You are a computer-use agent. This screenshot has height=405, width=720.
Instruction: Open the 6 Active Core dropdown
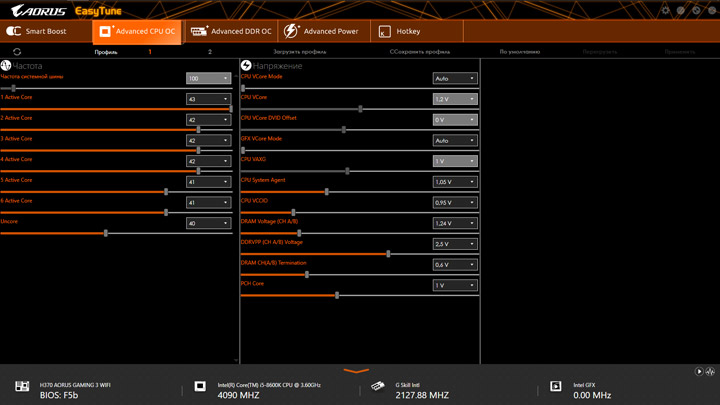tap(208, 202)
